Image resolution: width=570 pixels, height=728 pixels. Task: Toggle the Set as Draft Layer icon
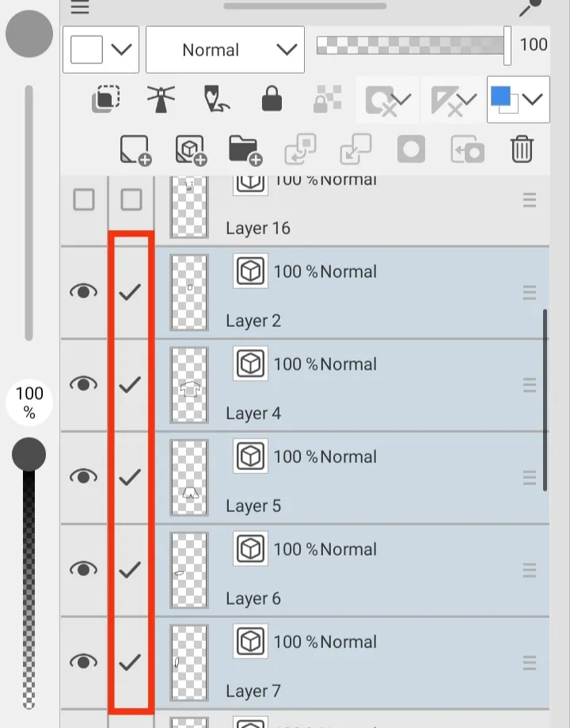tap(216, 99)
